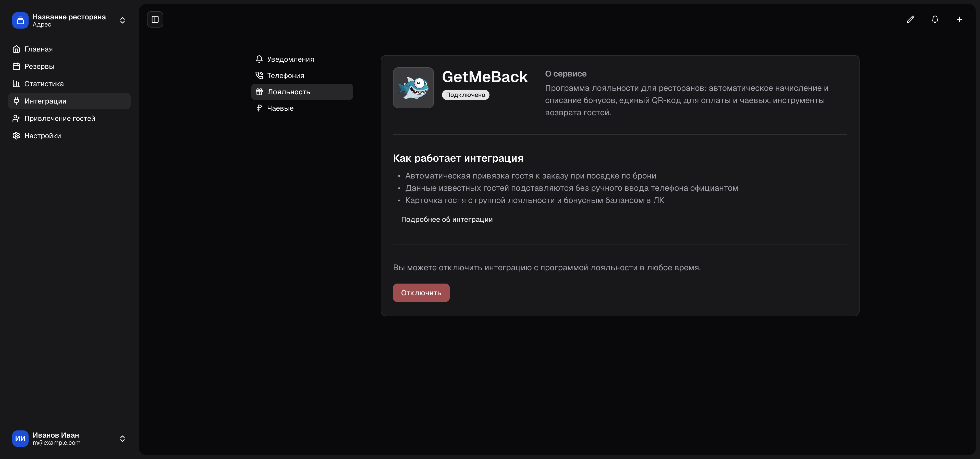
Task: Open Подробнее об интеграции link
Action: pyautogui.click(x=447, y=220)
